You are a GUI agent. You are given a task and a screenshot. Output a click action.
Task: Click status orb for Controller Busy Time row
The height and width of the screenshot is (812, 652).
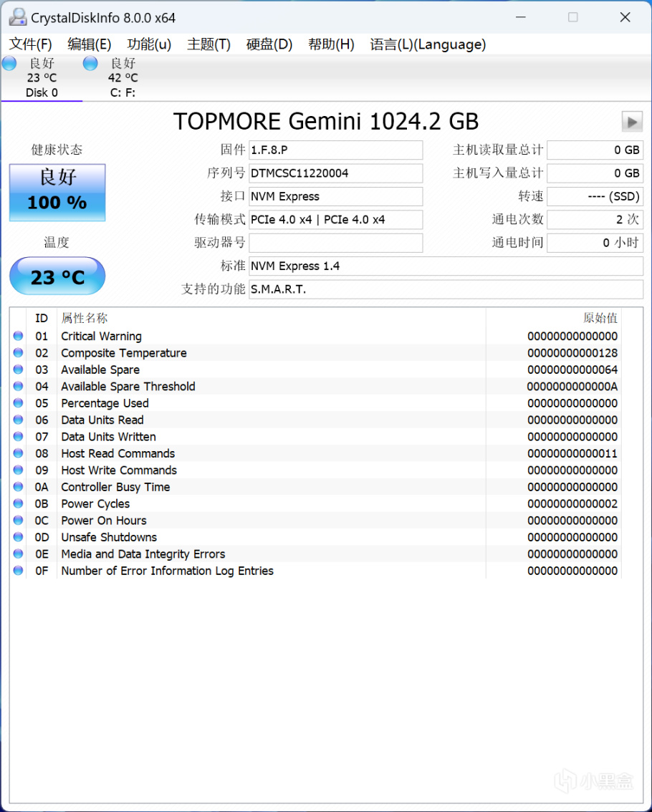[18, 487]
